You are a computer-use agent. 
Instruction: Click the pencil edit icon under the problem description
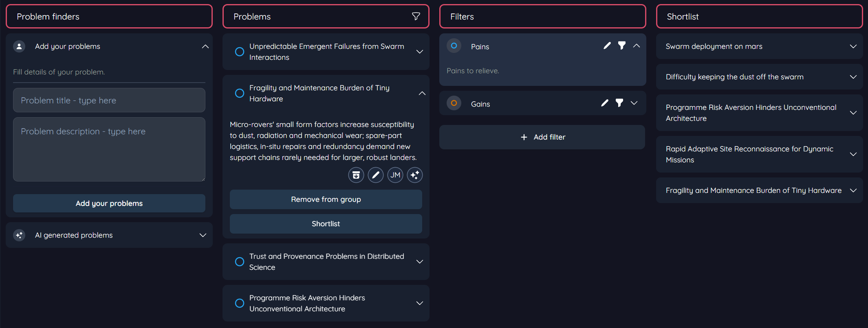375,175
